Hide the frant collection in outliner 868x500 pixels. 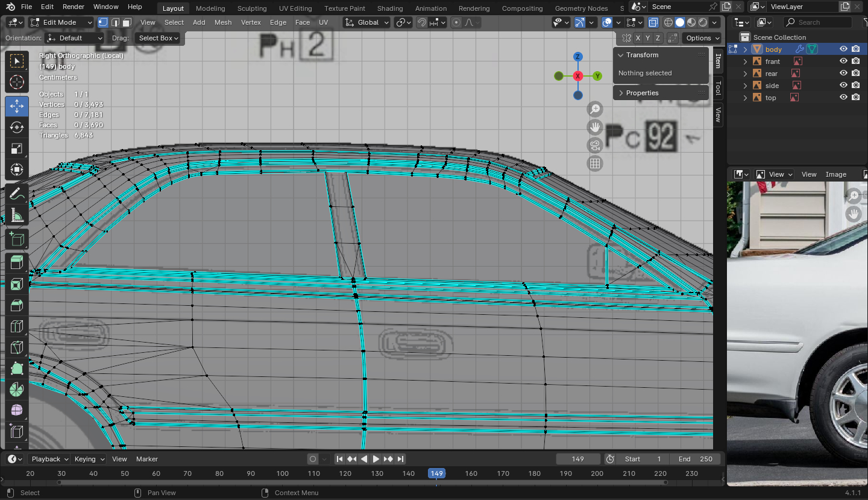point(843,62)
